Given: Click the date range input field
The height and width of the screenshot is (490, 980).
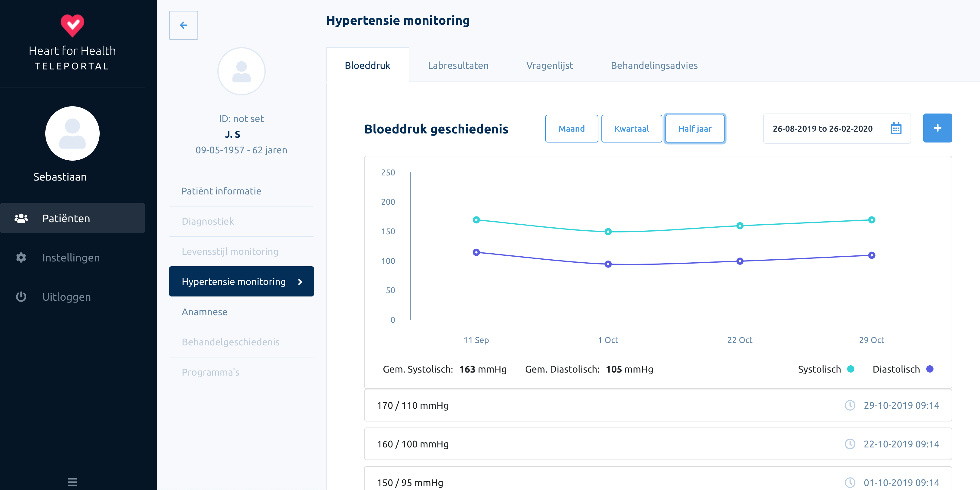Looking at the screenshot, I should [x=822, y=129].
